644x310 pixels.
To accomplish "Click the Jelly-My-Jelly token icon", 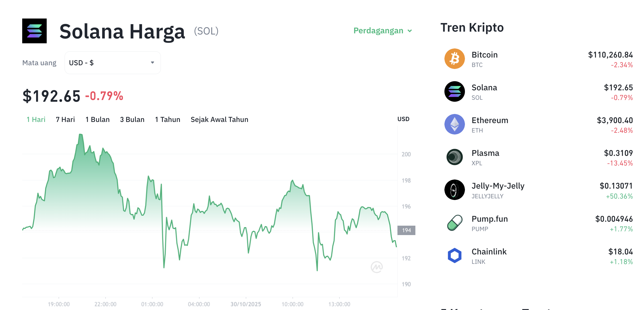I will tap(454, 190).
